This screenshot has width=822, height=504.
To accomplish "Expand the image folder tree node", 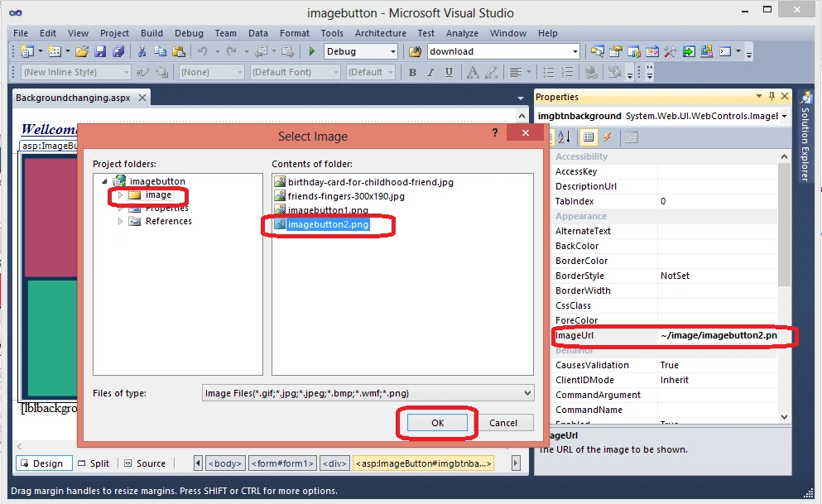I will click(120, 194).
